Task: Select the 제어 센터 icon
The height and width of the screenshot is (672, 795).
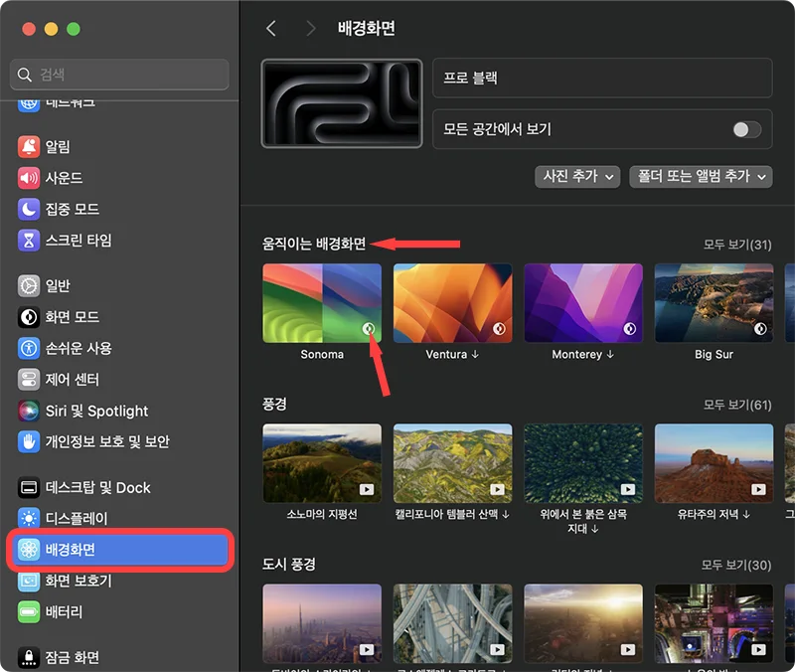Action: [29, 380]
